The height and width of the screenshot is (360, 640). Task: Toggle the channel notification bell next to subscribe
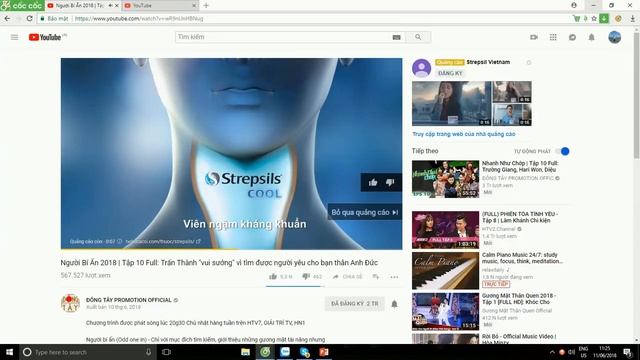click(394, 304)
